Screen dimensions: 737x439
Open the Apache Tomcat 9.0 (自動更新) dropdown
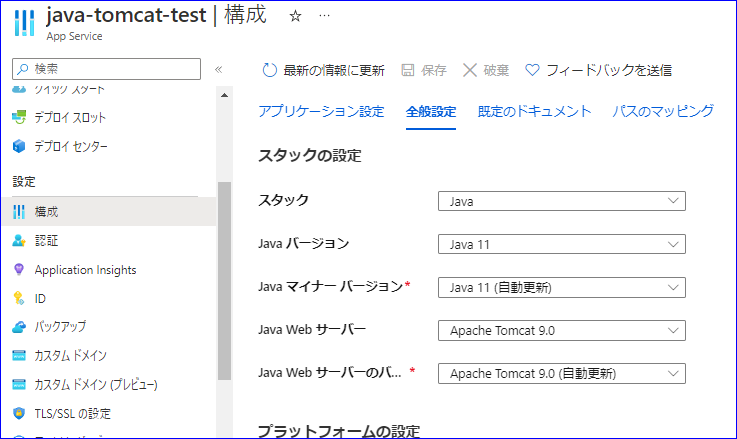coord(562,374)
